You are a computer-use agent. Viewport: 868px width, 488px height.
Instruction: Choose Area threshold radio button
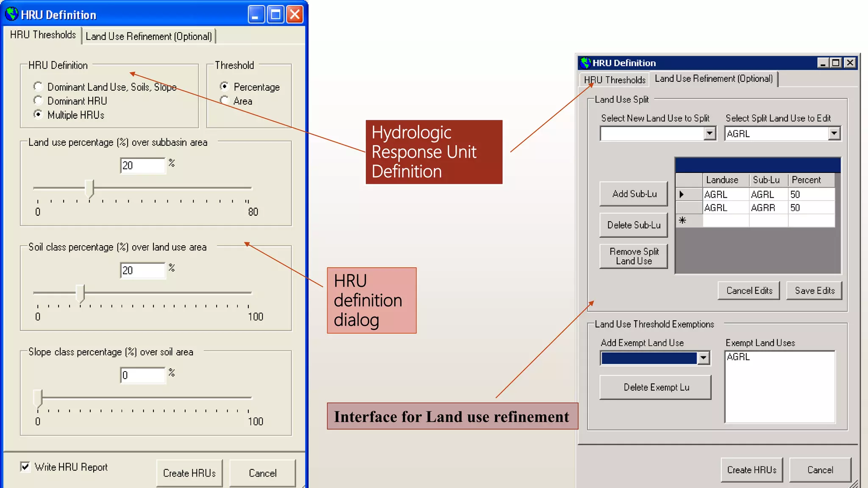coord(225,101)
